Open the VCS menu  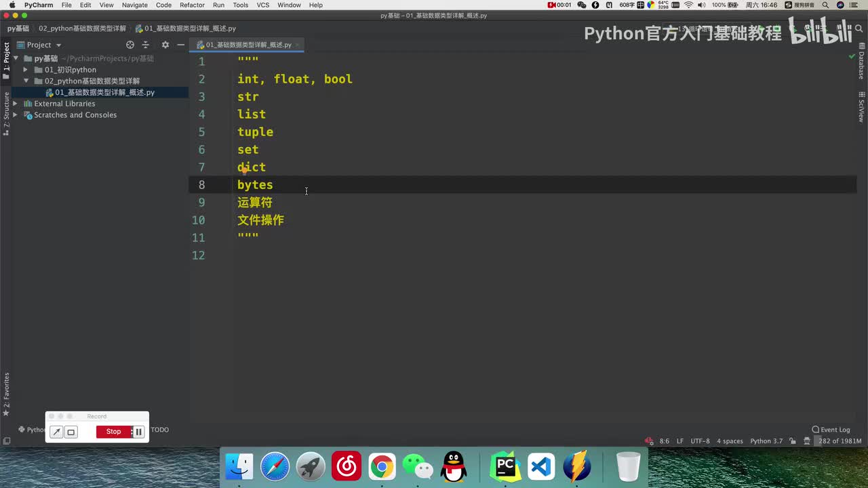click(263, 5)
